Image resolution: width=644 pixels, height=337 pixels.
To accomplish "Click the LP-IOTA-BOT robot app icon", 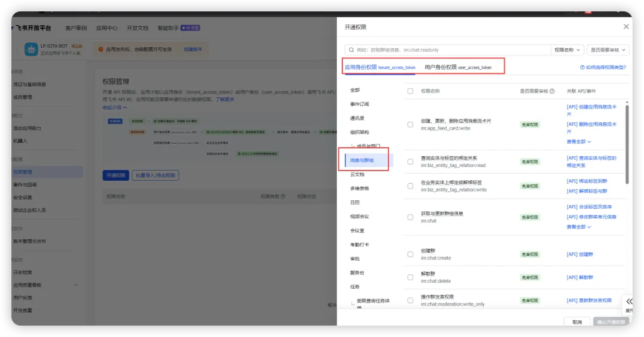I will point(31,49).
